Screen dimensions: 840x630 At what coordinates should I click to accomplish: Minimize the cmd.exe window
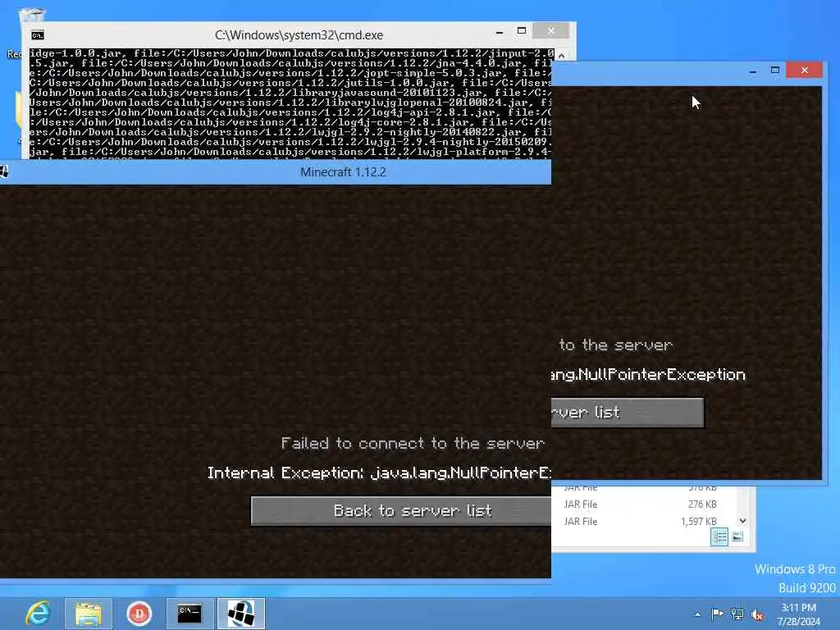[500, 32]
